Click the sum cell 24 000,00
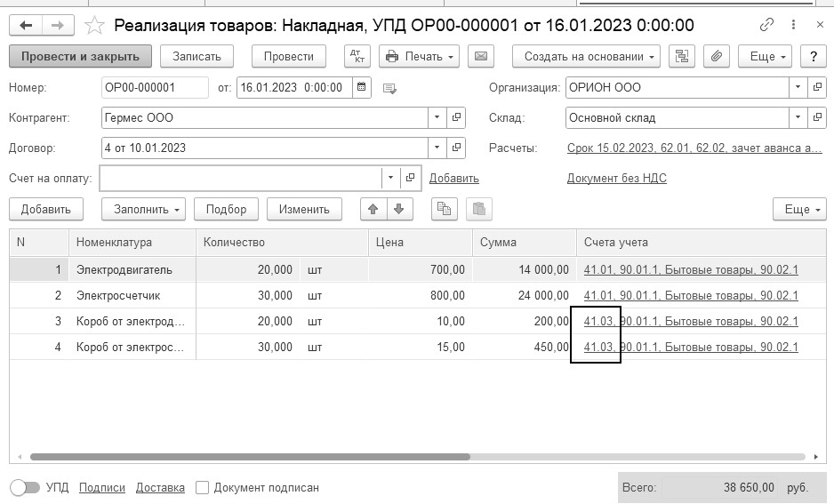The width and height of the screenshot is (834, 504). click(525, 296)
